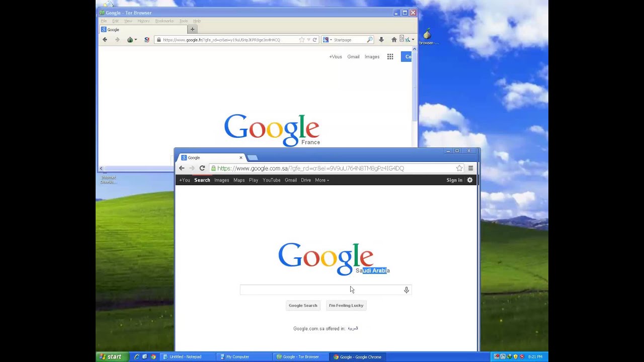Click the voice search microphone icon
The width and height of the screenshot is (644, 362).
tap(407, 290)
